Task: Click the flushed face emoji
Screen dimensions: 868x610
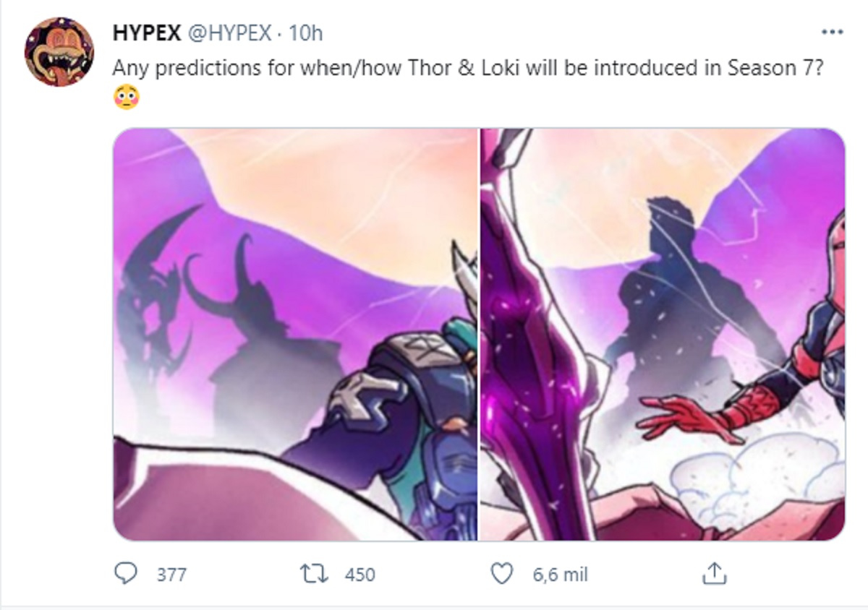Action: coord(126,98)
